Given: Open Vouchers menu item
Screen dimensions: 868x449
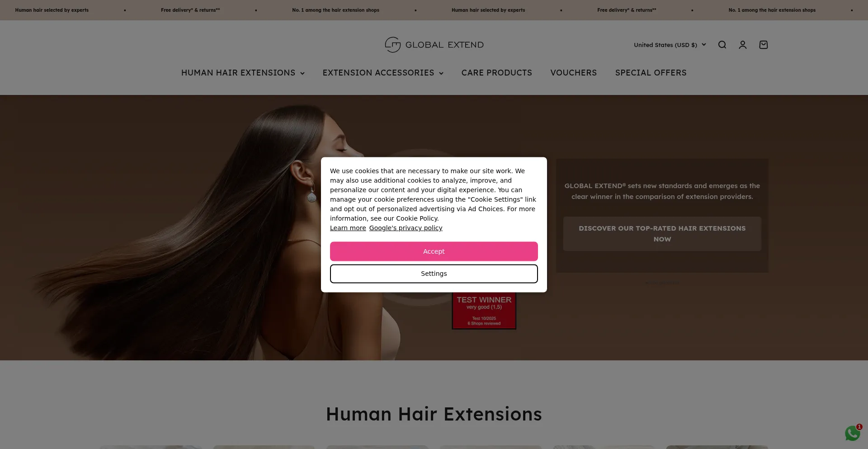Looking at the screenshot, I should click(573, 73).
